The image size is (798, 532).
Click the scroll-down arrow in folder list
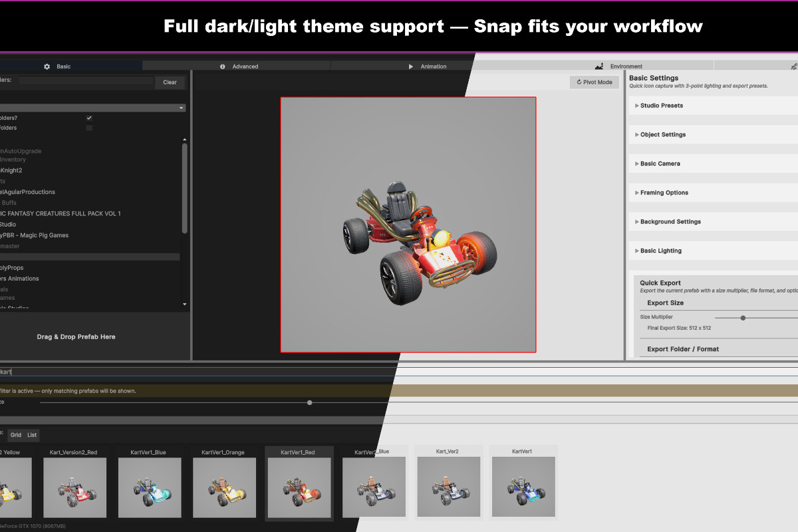(x=185, y=304)
